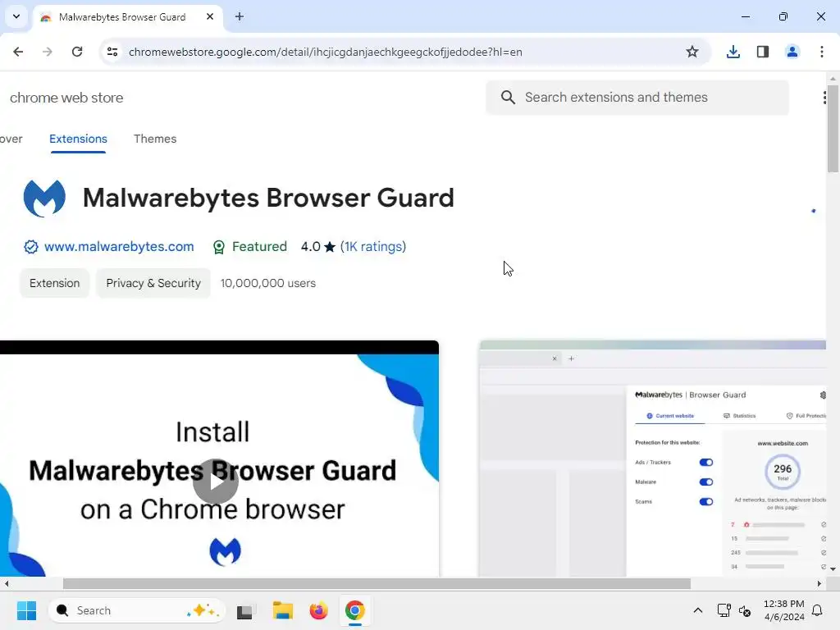Click the Privacy & Security chip
Screen dimensions: 840x630
coord(153,283)
